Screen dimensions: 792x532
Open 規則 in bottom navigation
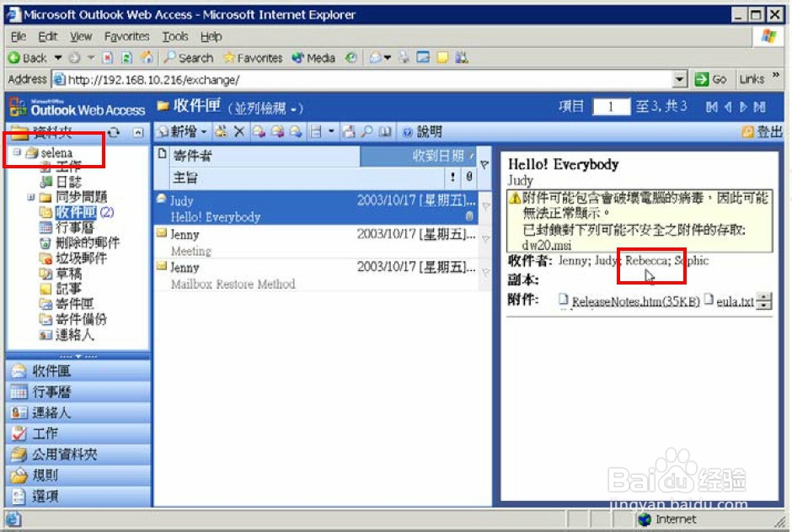(x=78, y=475)
